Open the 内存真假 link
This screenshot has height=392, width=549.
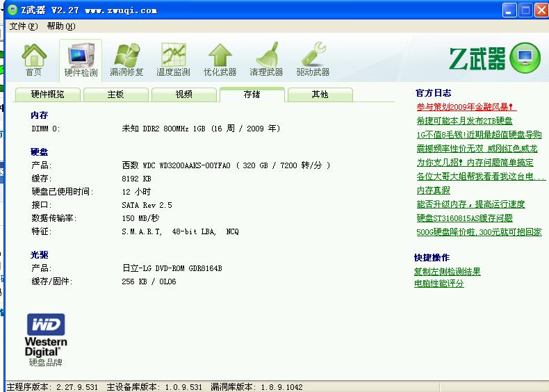[433, 190]
